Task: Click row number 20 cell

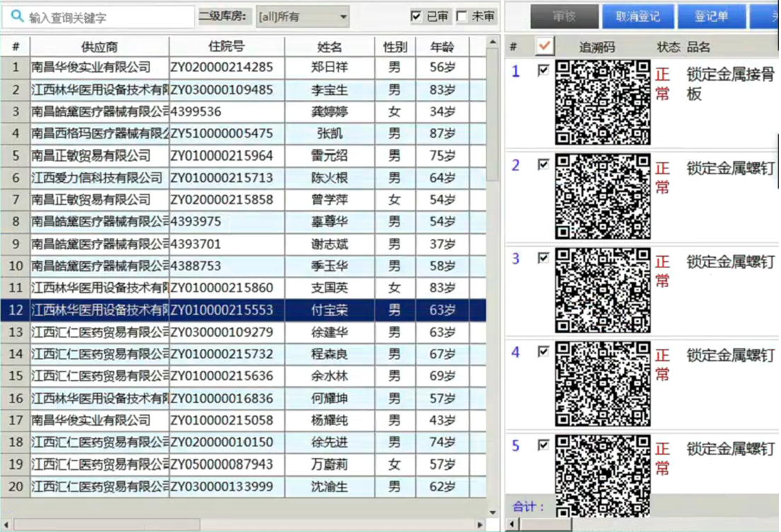Action: pos(16,486)
